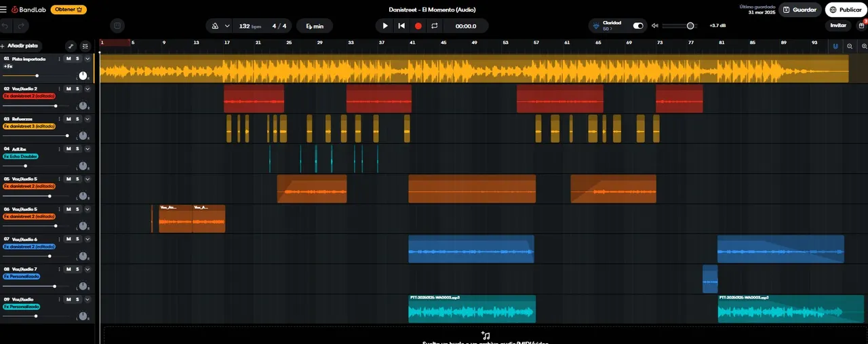Click bar 65 on the timeline ruler
868x344 pixels.
point(598,43)
